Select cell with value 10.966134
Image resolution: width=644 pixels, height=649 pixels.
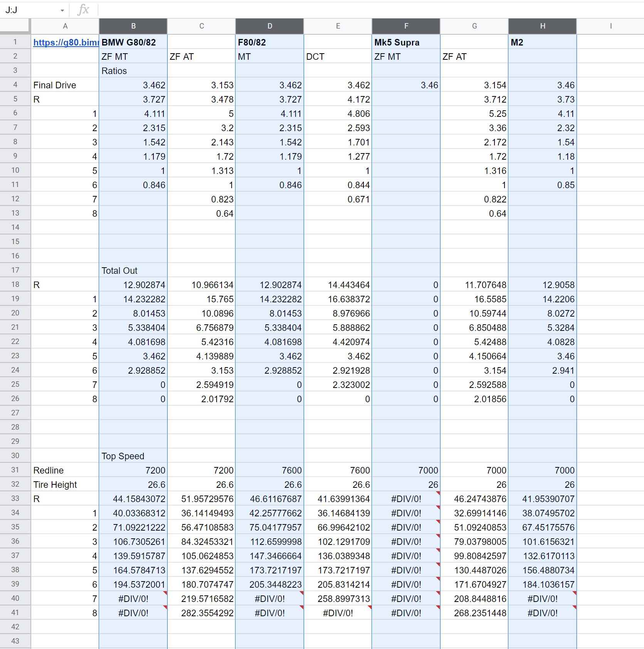202,285
